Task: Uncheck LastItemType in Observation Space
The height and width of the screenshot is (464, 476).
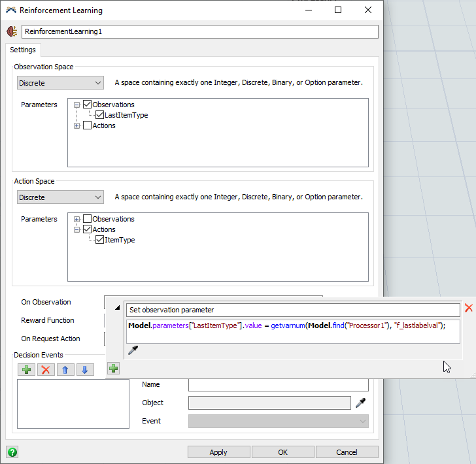Action: [x=99, y=115]
